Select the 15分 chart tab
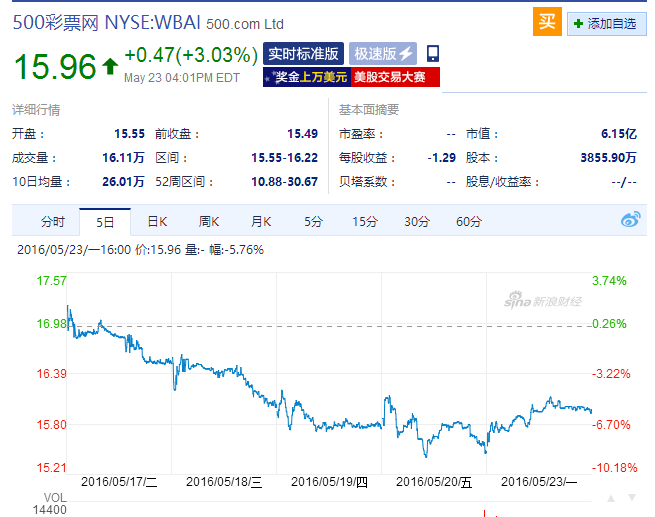Image resolution: width=655 pixels, height=517 pixels. [365, 222]
